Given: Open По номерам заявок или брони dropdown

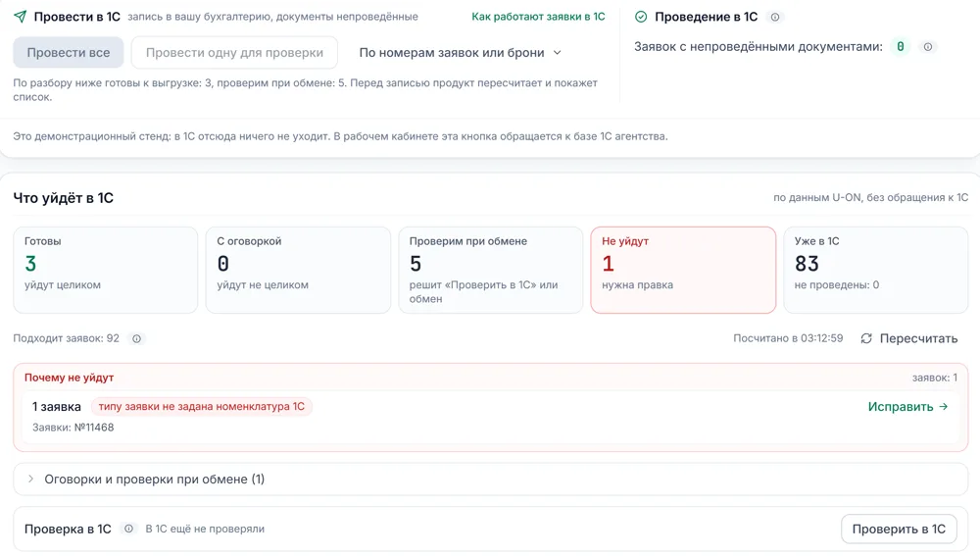Looking at the screenshot, I should point(460,53).
